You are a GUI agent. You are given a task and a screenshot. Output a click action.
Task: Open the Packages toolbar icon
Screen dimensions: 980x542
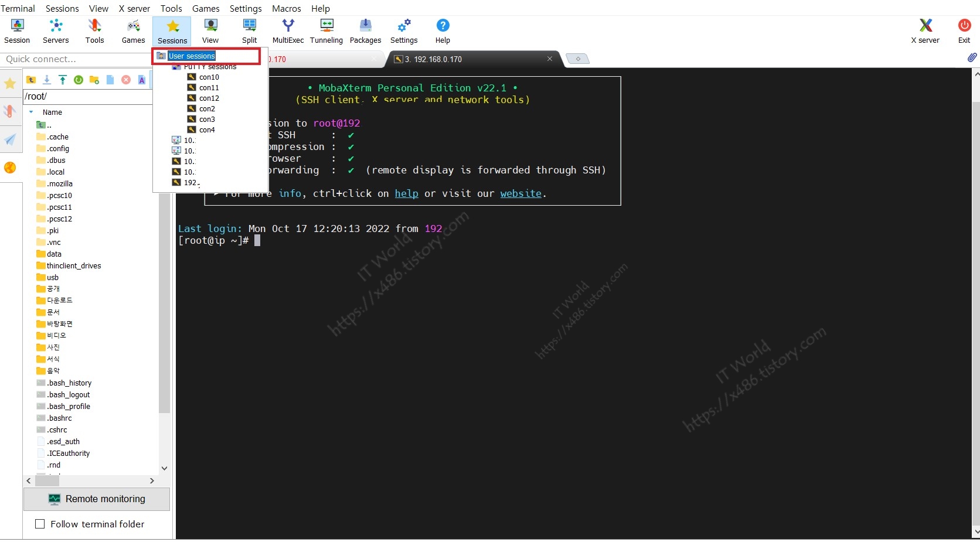[365, 31]
